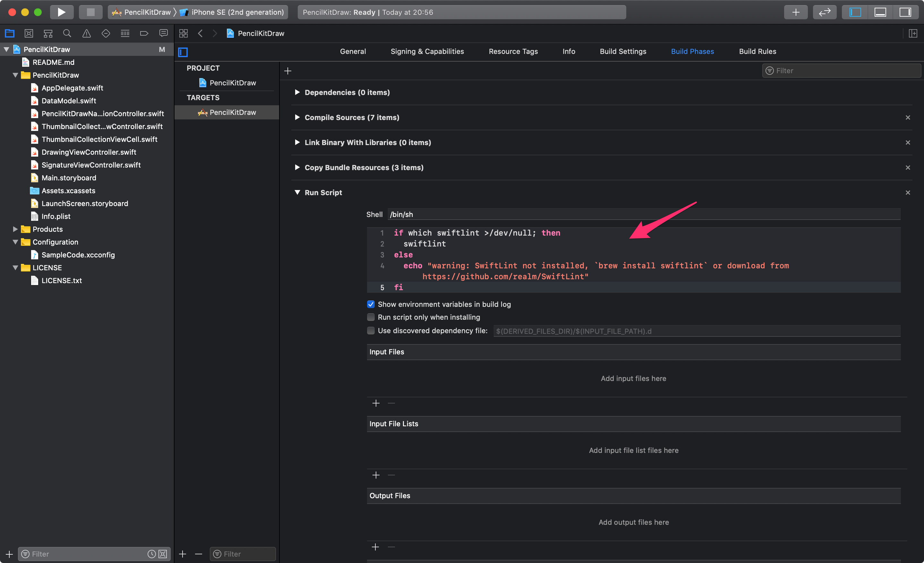Collapse the LICENSE folder
924x563 pixels.
[x=15, y=268]
